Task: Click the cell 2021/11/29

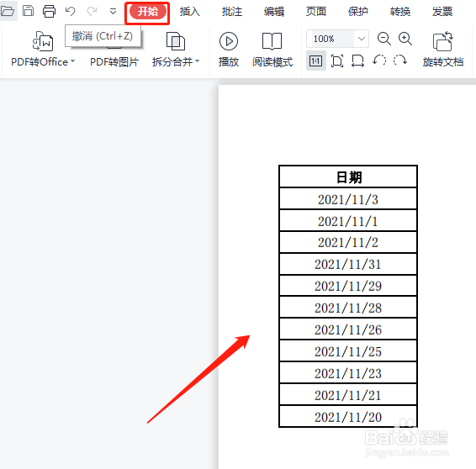Action: click(x=348, y=286)
